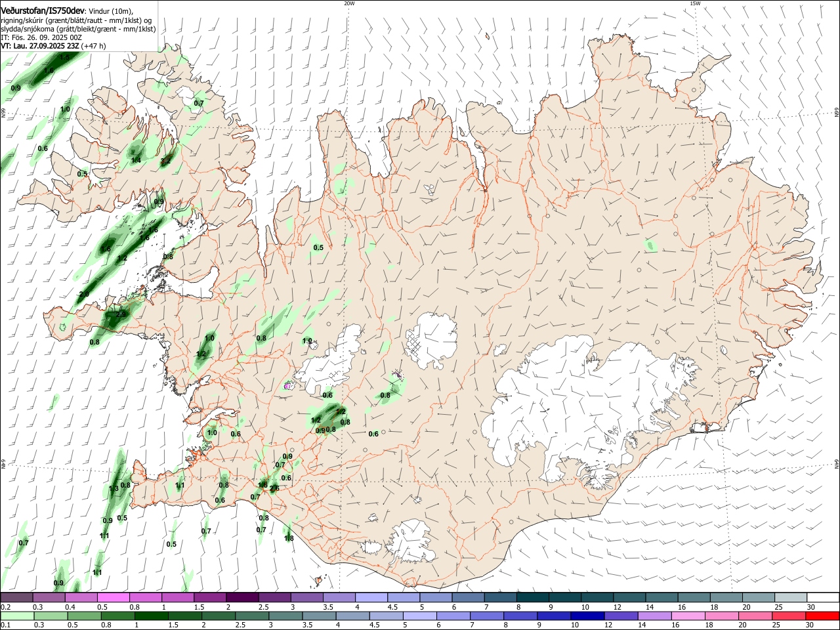Pick the white swatch at 30, upper legend row
Viewport: 840px width, 630px height.
[823, 597]
